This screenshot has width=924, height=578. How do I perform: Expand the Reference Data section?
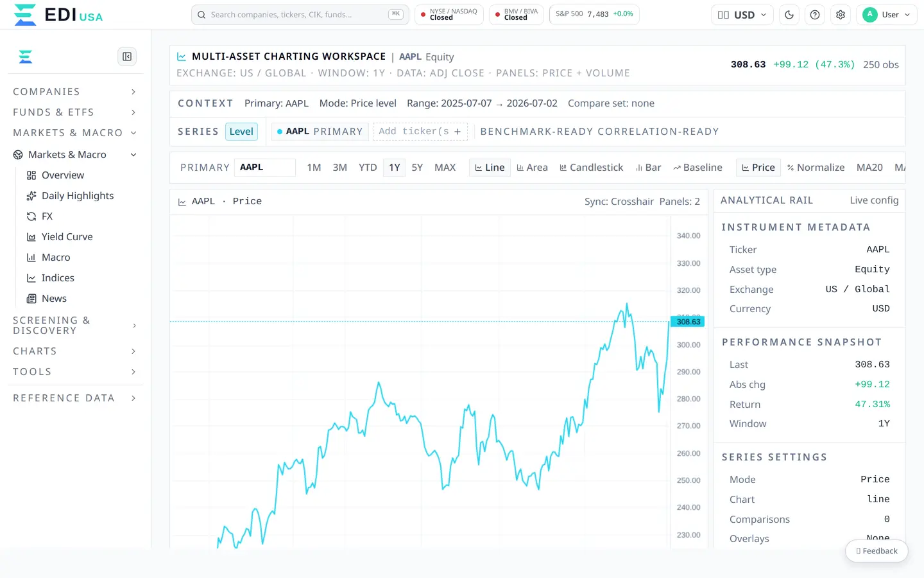(x=75, y=398)
